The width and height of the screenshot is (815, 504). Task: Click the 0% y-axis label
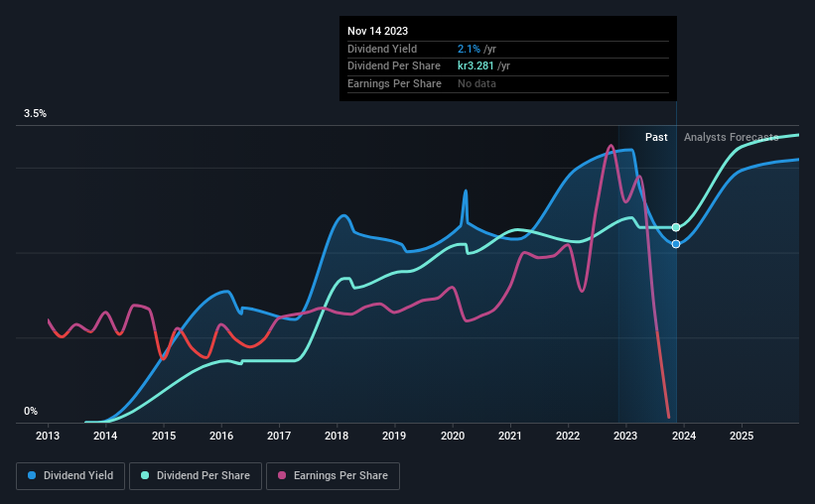click(x=31, y=411)
